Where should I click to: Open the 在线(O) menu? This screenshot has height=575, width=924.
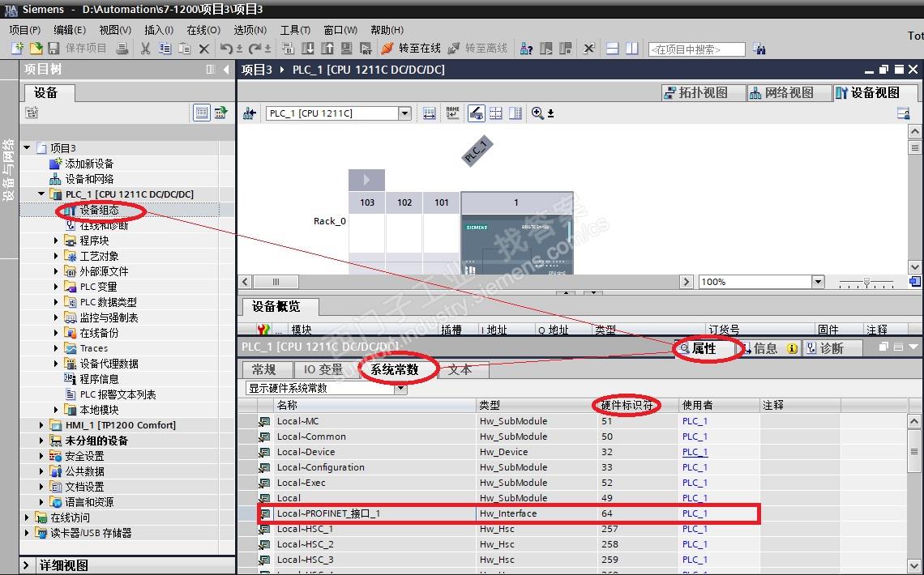203,29
